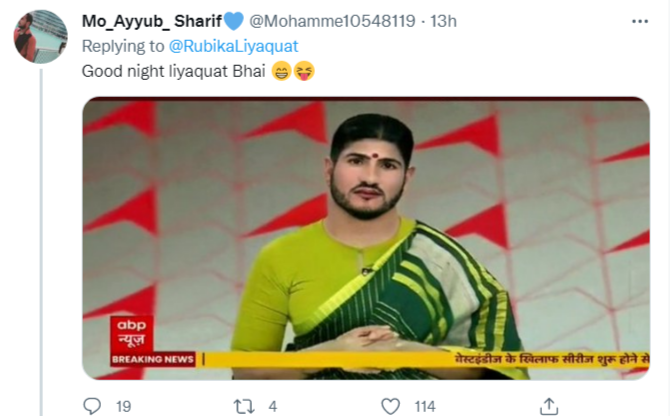Like the tweet with the heart icon
This screenshot has width=672, height=416.
coord(392,405)
